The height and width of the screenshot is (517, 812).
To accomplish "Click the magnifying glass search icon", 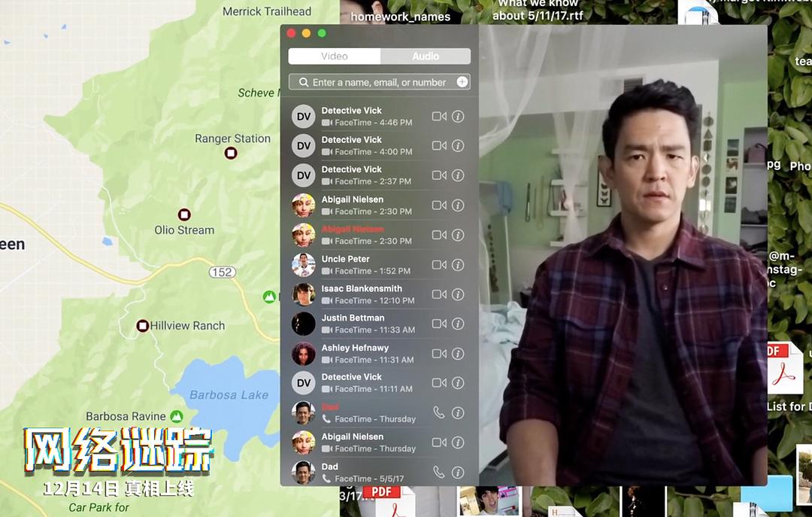I will tap(302, 81).
